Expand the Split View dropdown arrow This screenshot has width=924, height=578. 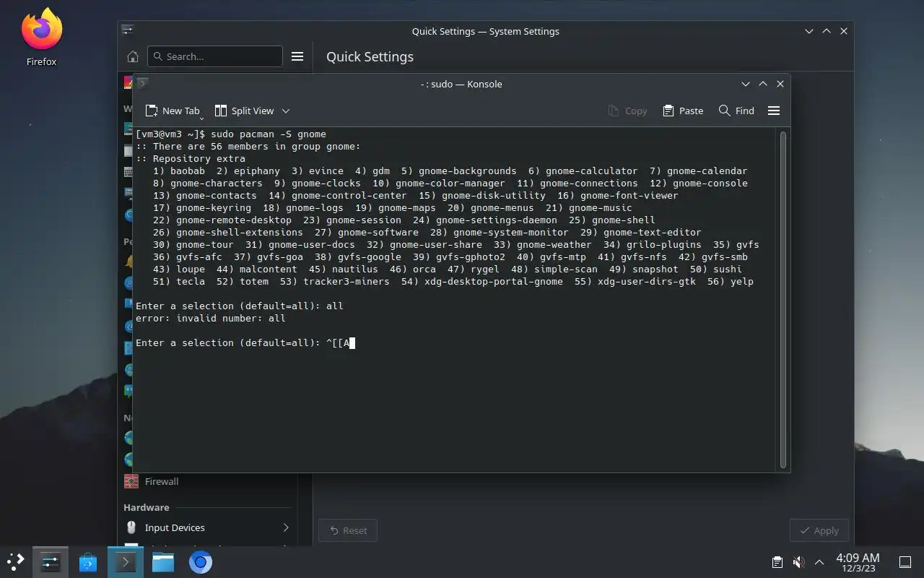point(286,111)
